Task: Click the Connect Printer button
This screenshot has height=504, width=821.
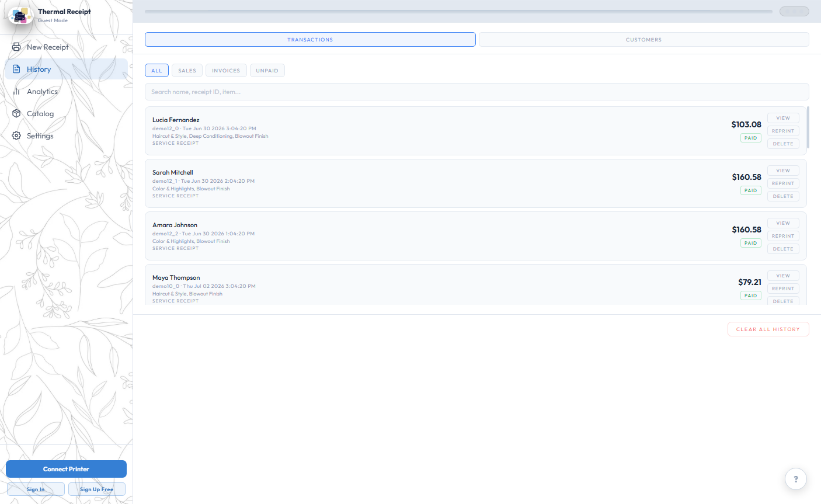Action: [x=66, y=469]
